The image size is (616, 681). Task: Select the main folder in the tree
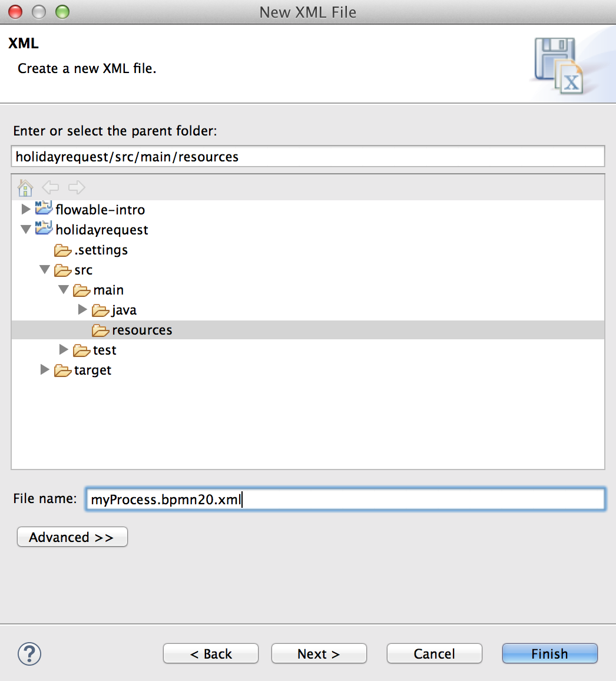pos(109,290)
